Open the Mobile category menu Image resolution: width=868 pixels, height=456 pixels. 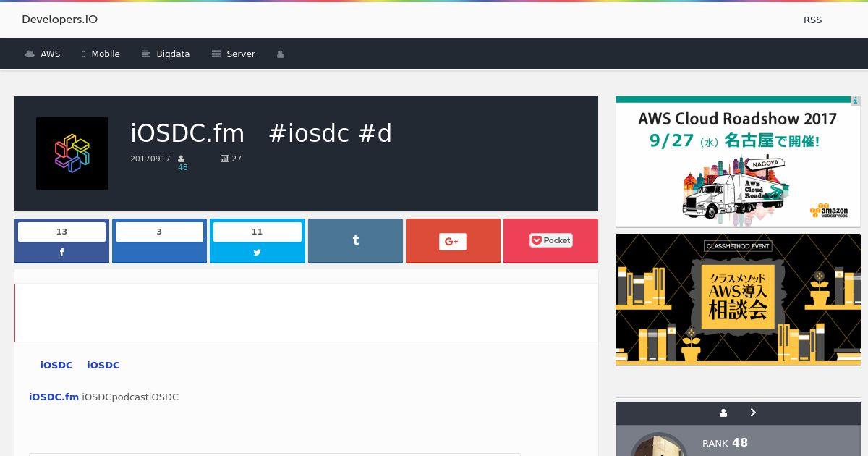(x=101, y=54)
